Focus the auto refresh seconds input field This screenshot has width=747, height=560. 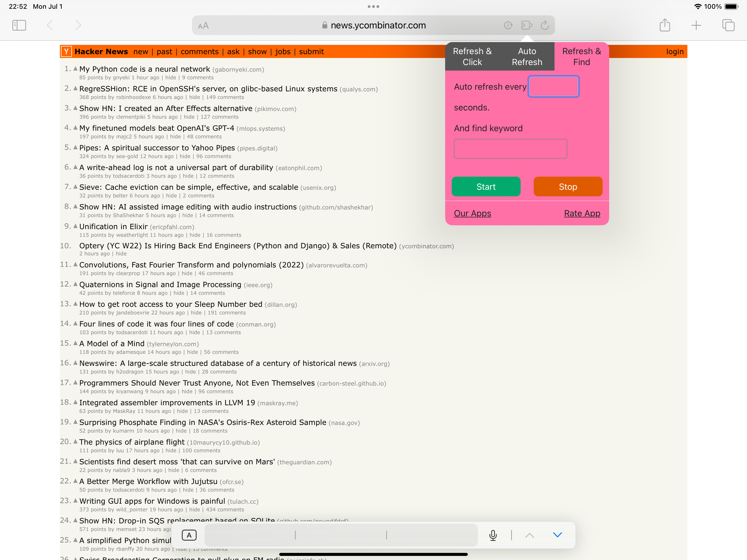[x=554, y=86]
